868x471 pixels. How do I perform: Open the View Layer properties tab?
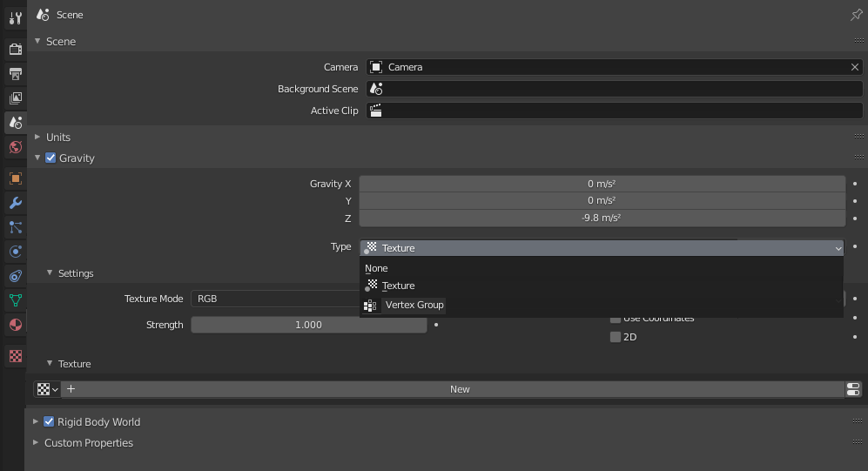(x=16, y=98)
